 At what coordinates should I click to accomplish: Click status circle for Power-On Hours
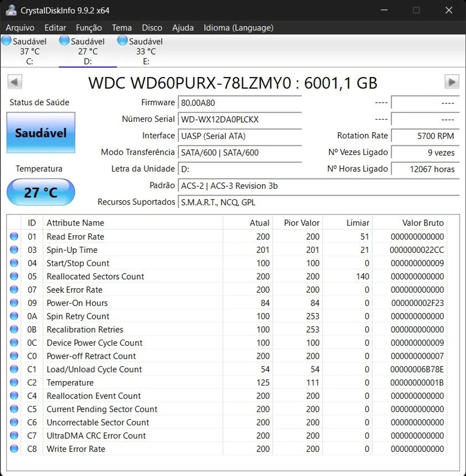[x=14, y=303]
